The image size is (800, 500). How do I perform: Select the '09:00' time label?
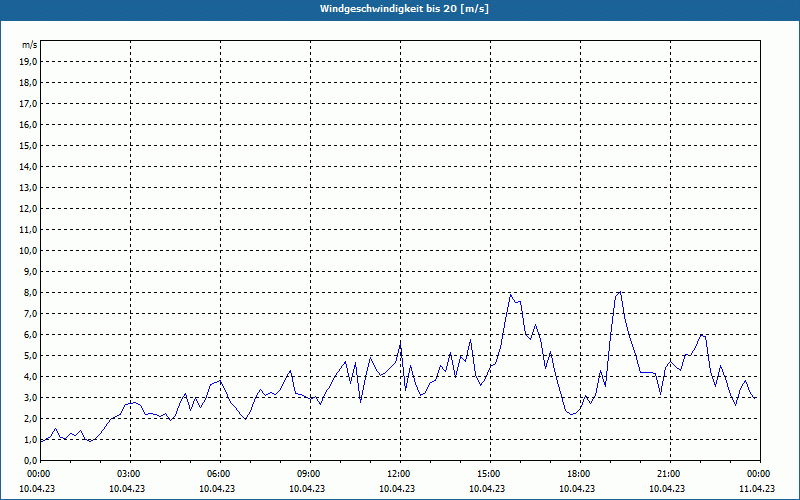point(311,474)
